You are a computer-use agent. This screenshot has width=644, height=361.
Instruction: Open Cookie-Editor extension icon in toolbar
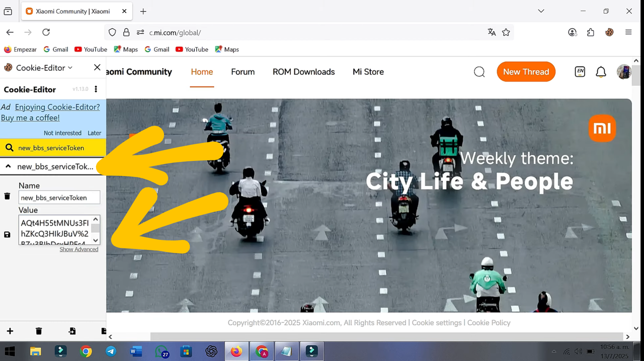pos(609,32)
